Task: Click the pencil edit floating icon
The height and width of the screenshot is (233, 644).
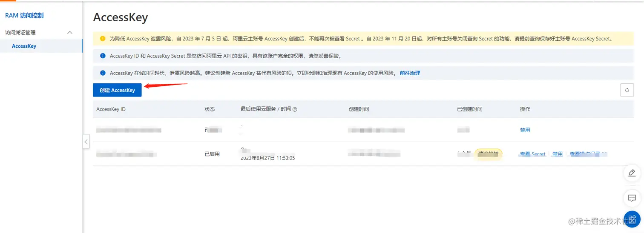Action: [632, 173]
